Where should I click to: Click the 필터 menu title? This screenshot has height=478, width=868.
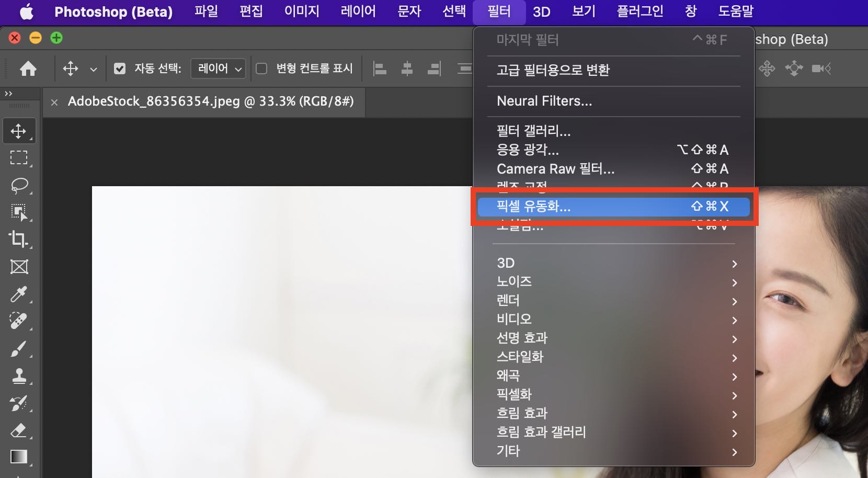[x=499, y=12]
